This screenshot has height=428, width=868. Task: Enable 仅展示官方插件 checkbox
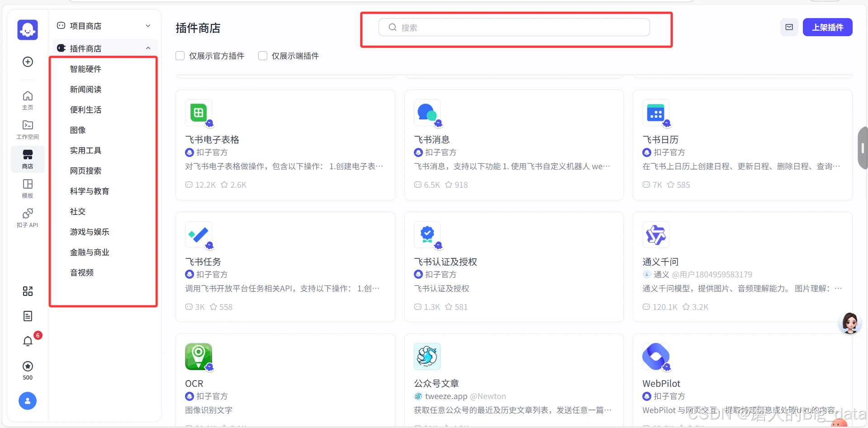pyautogui.click(x=180, y=56)
